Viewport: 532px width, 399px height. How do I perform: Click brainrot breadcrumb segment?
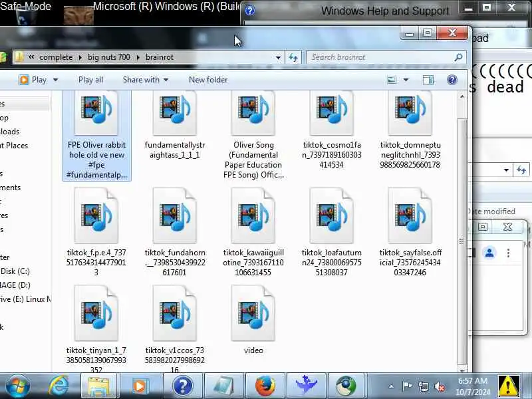coord(160,57)
